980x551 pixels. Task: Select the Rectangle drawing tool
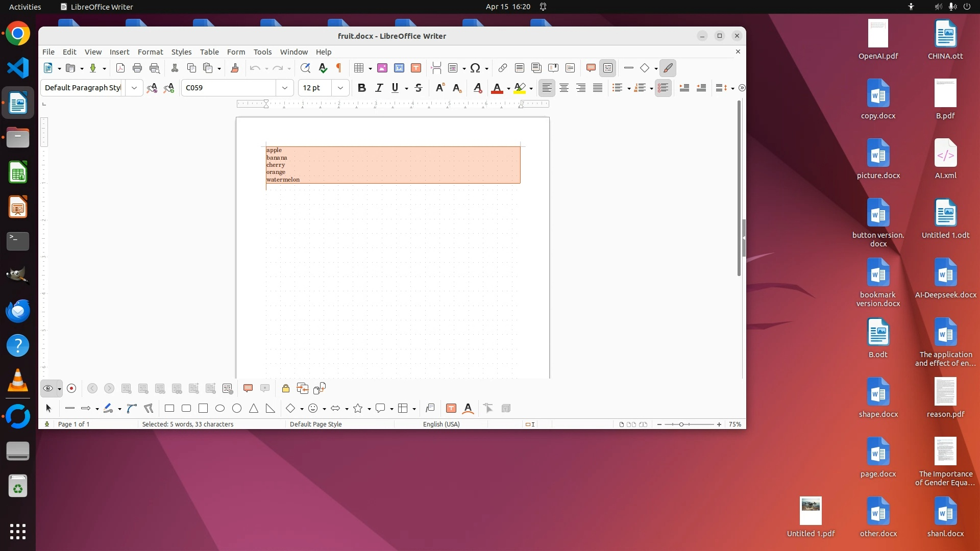click(169, 408)
